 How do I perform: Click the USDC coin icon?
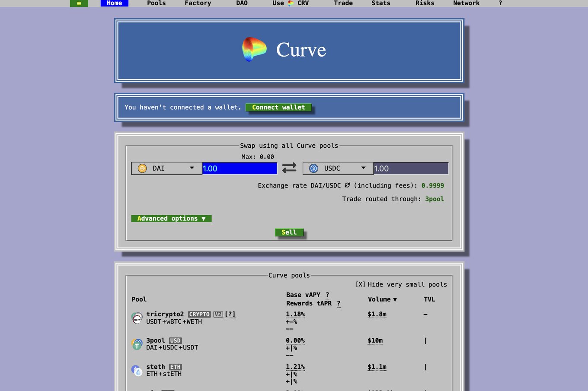click(x=314, y=168)
